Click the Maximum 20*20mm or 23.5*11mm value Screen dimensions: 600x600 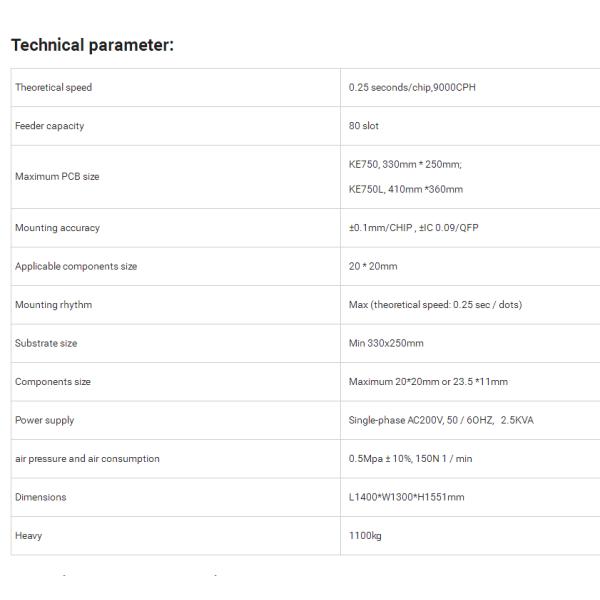pos(428,382)
